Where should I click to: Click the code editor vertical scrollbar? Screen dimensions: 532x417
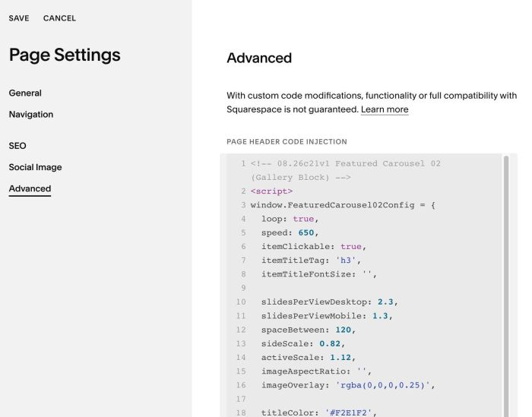pyautogui.click(x=506, y=285)
